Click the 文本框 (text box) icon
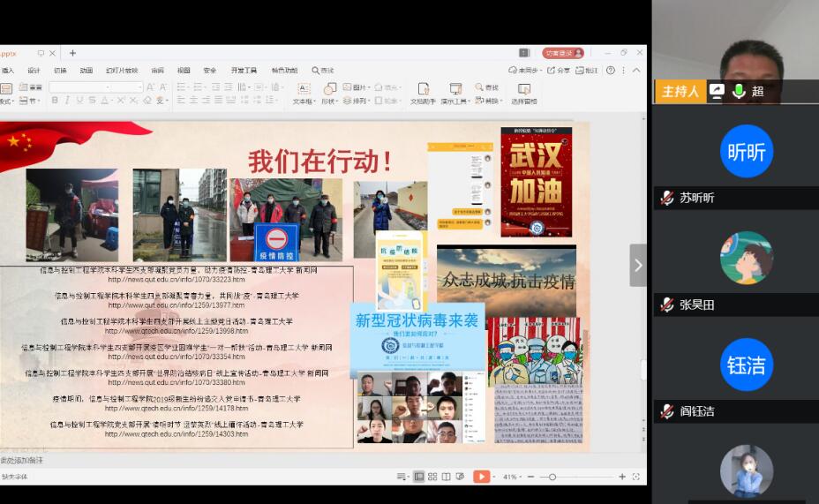This screenshot has height=504, width=819. tap(303, 89)
